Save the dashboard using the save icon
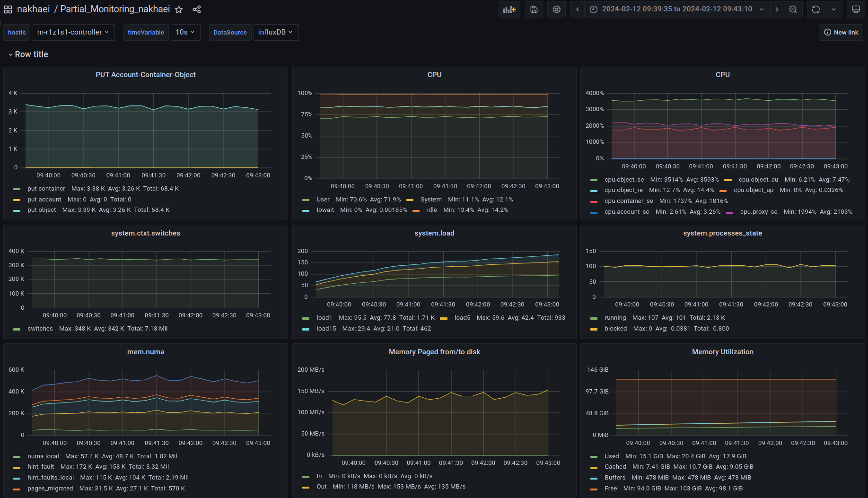This screenshot has width=868, height=498. coord(534,9)
